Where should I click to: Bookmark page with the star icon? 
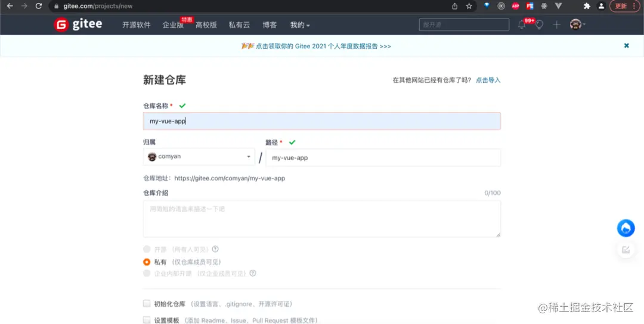(x=469, y=6)
